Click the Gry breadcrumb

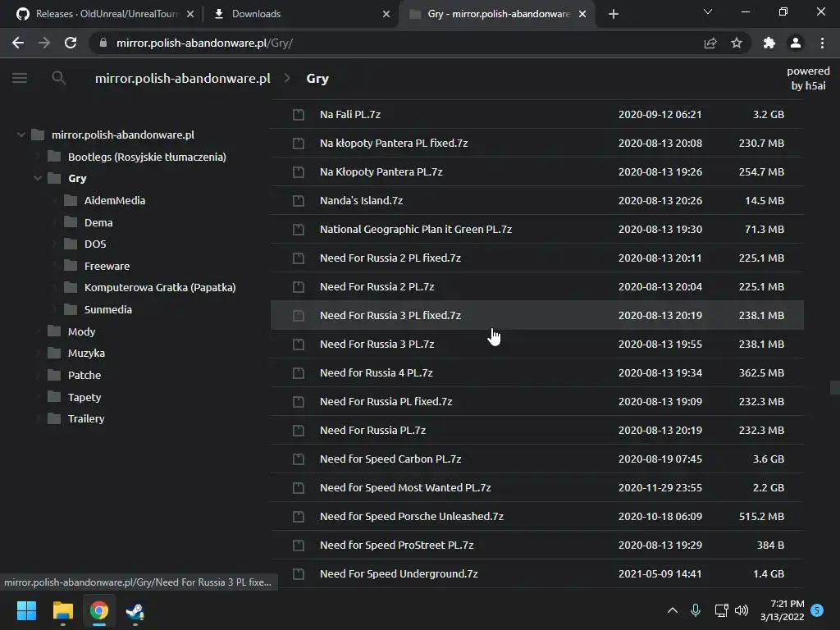317,78
